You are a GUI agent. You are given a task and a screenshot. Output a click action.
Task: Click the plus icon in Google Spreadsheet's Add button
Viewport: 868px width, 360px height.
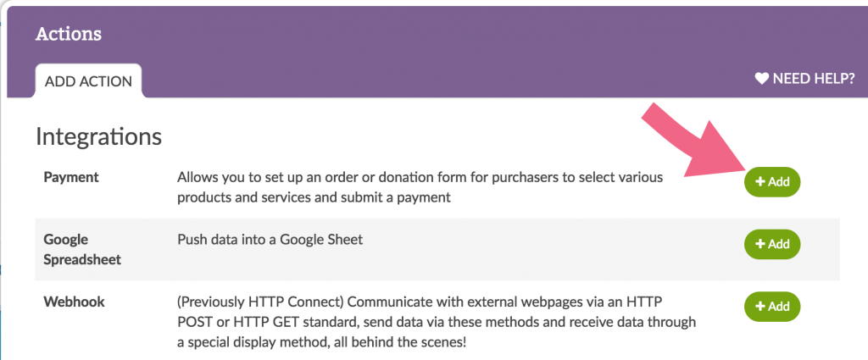tap(760, 243)
